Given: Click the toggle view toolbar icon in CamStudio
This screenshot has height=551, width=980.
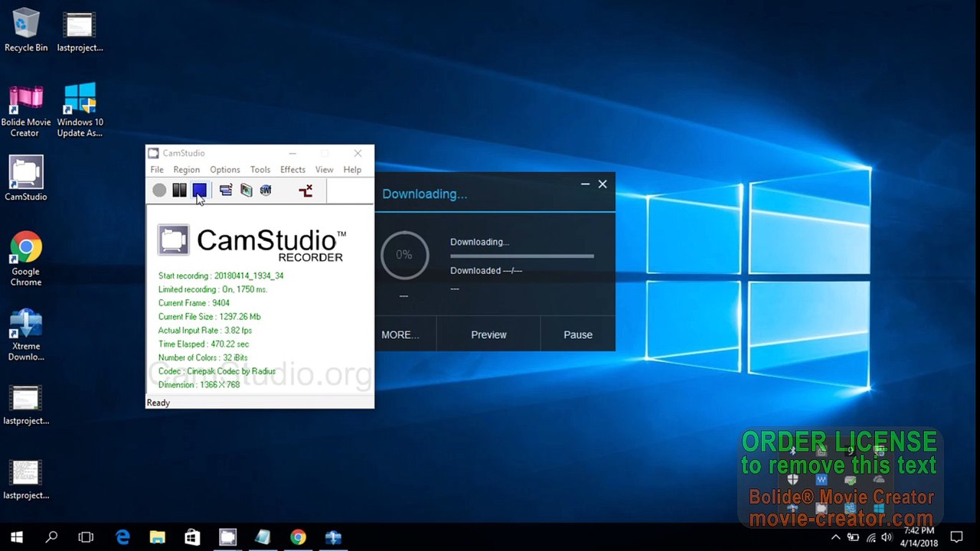Looking at the screenshot, I should (226, 191).
